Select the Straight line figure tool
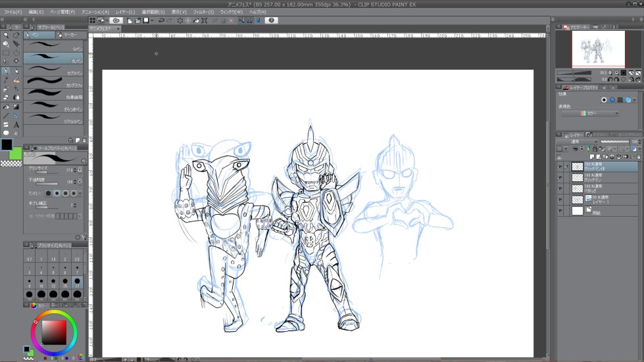The image size is (644, 362). pyautogui.click(x=6, y=116)
